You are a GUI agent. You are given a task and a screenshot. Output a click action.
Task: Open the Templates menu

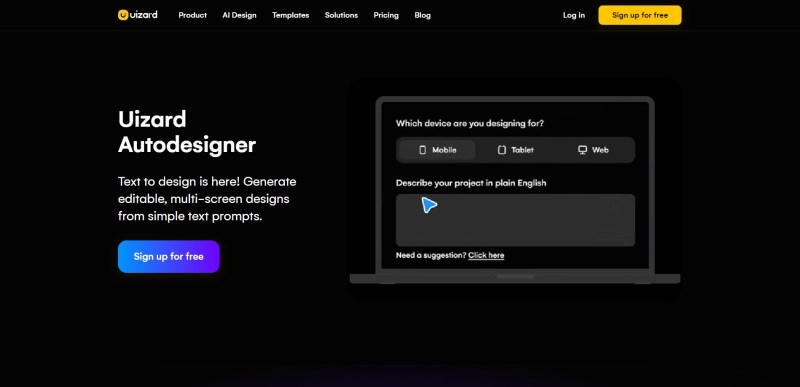[x=290, y=15]
